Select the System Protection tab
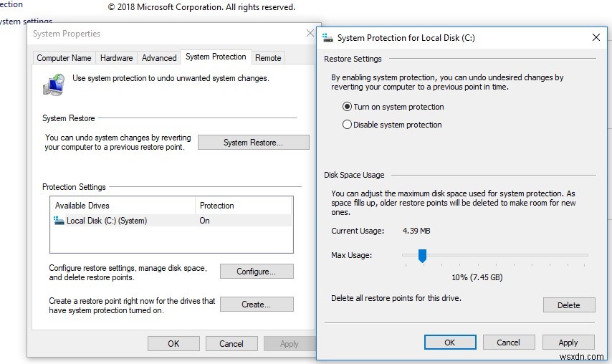 tap(216, 57)
